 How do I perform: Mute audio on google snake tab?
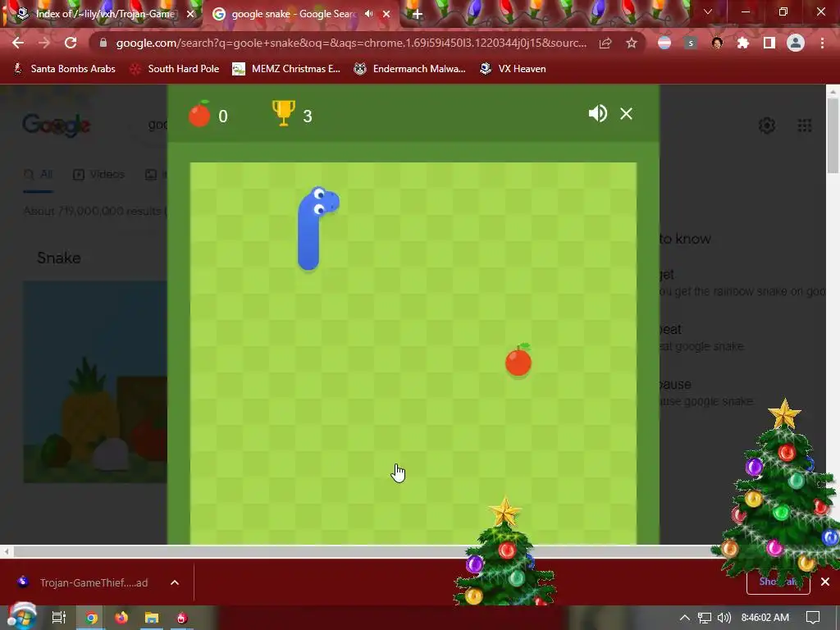(368, 14)
